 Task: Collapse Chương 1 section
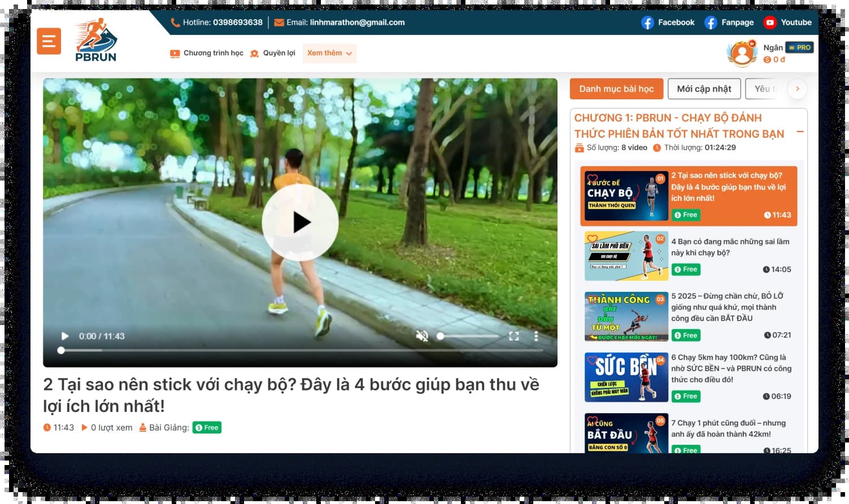click(800, 132)
